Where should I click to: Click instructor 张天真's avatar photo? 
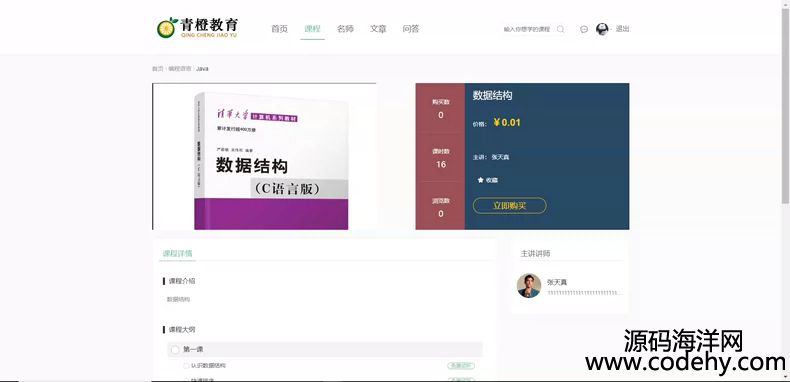(529, 286)
